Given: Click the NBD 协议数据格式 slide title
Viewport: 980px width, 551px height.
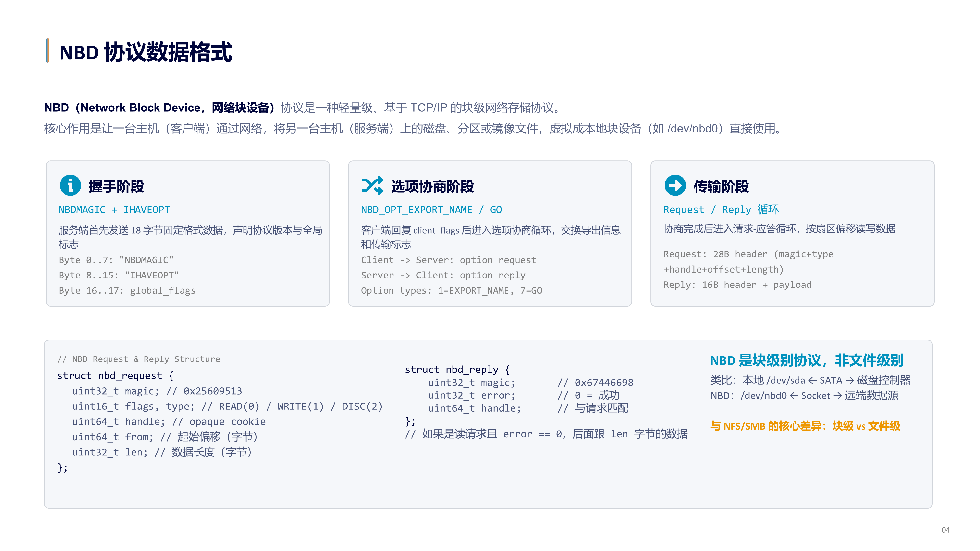Looking at the screenshot, I should tap(146, 52).
